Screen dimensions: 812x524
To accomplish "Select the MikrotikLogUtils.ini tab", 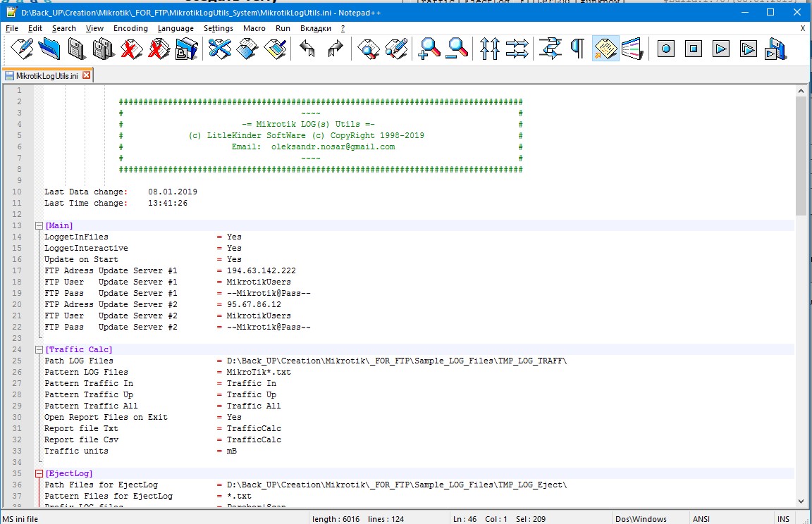I will (47, 75).
